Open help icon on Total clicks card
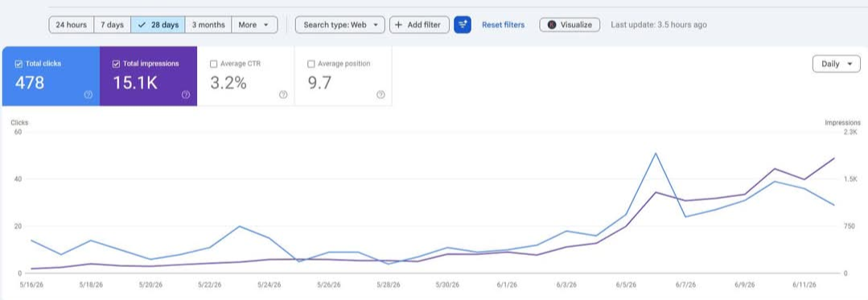Viewport: 868px width, 300px height. click(x=88, y=95)
